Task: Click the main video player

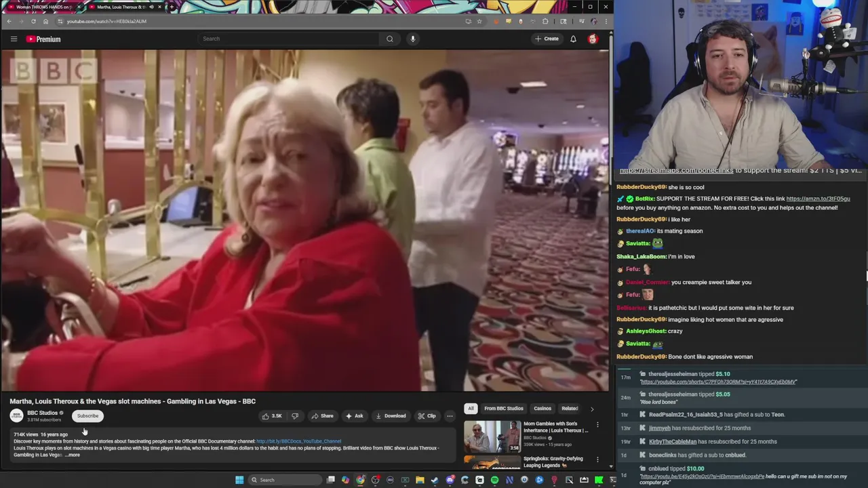Action: point(305,220)
